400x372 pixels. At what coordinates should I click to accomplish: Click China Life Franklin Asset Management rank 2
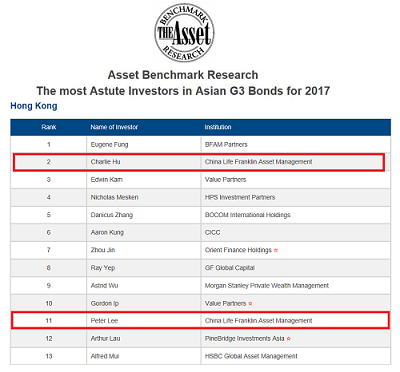click(259, 162)
